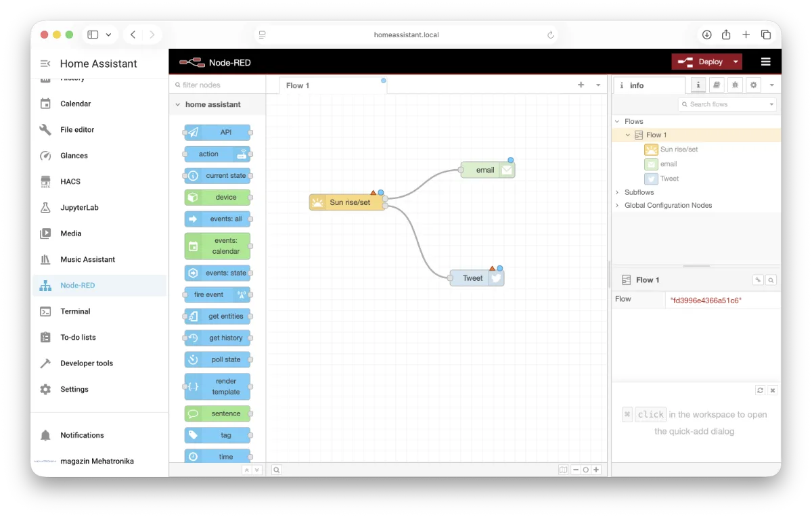Click the workspace zoom out button
The width and height of the screenshot is (812, 517).
[576, 470]
